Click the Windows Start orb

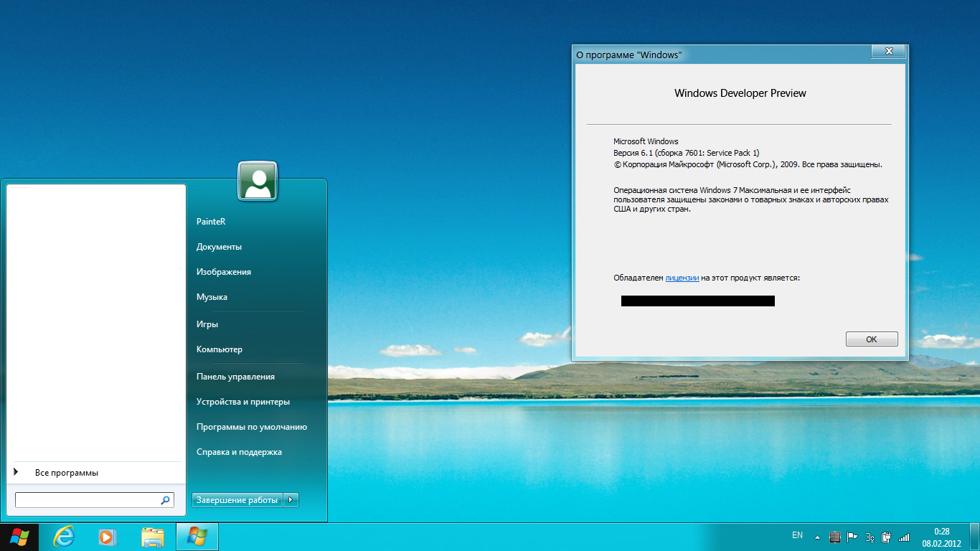(19, 537)
